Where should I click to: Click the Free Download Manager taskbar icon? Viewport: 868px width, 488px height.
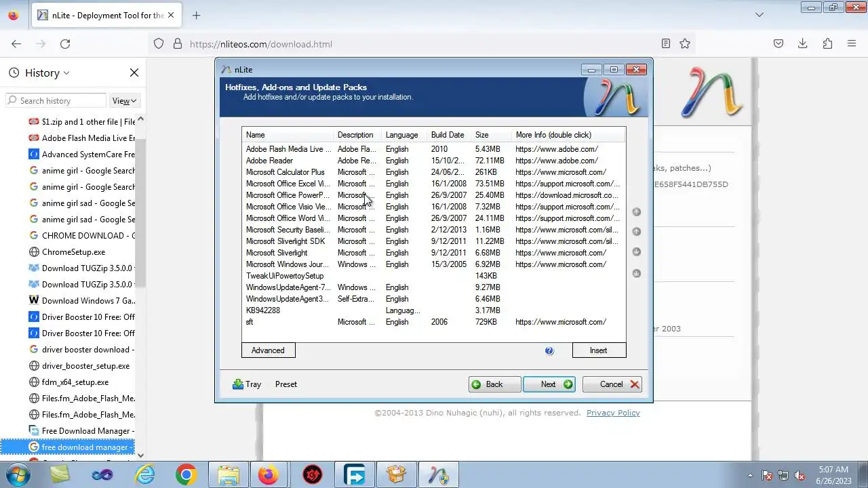354,474
